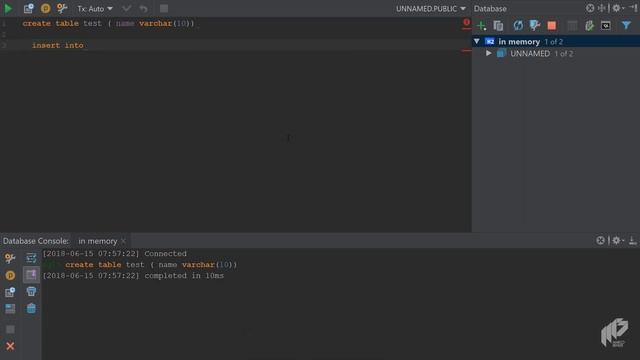
Task: Clear console output with trash icon
Action: (x=31, y=308)
